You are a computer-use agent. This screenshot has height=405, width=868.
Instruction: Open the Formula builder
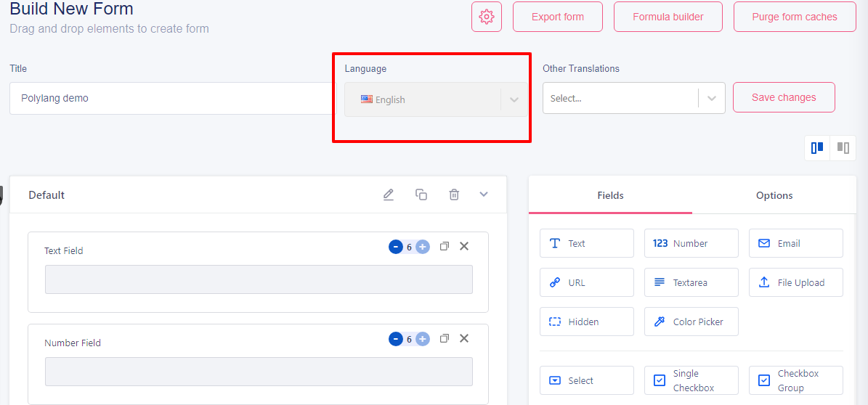coord(668,17)
